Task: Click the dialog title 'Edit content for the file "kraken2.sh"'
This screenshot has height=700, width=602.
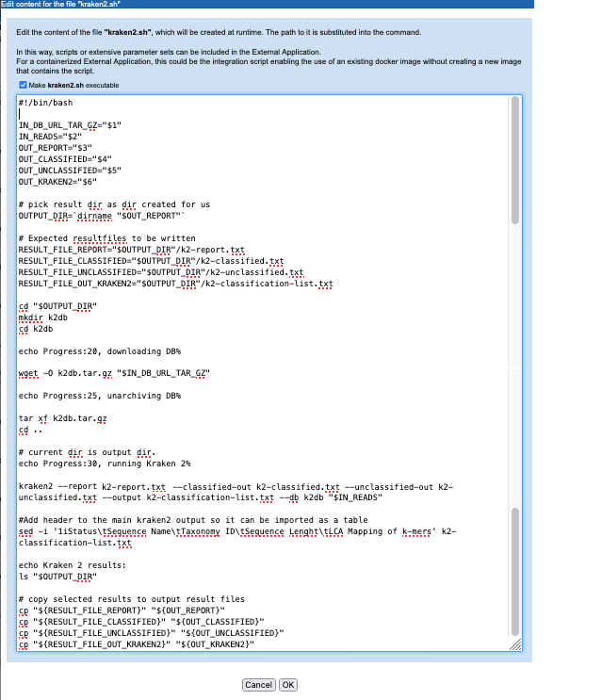Action: tap(60, 4)
